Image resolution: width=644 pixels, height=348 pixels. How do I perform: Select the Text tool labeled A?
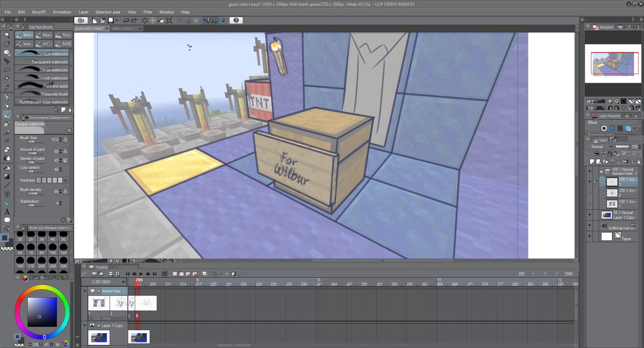click(7, 212)
